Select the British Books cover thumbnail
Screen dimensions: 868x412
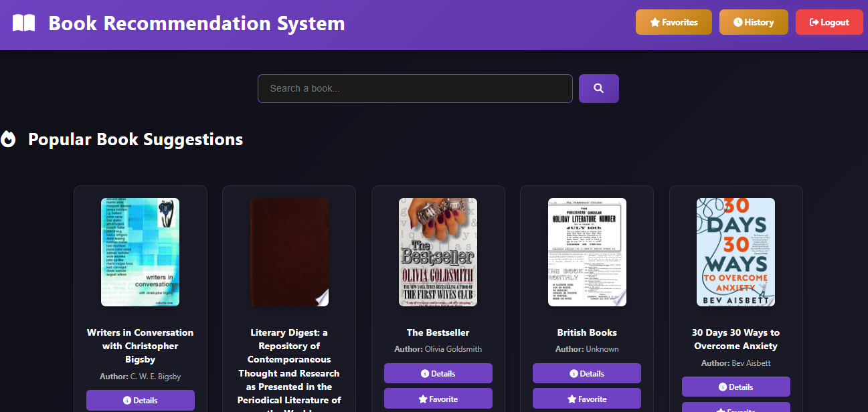(x=587, y=252)
